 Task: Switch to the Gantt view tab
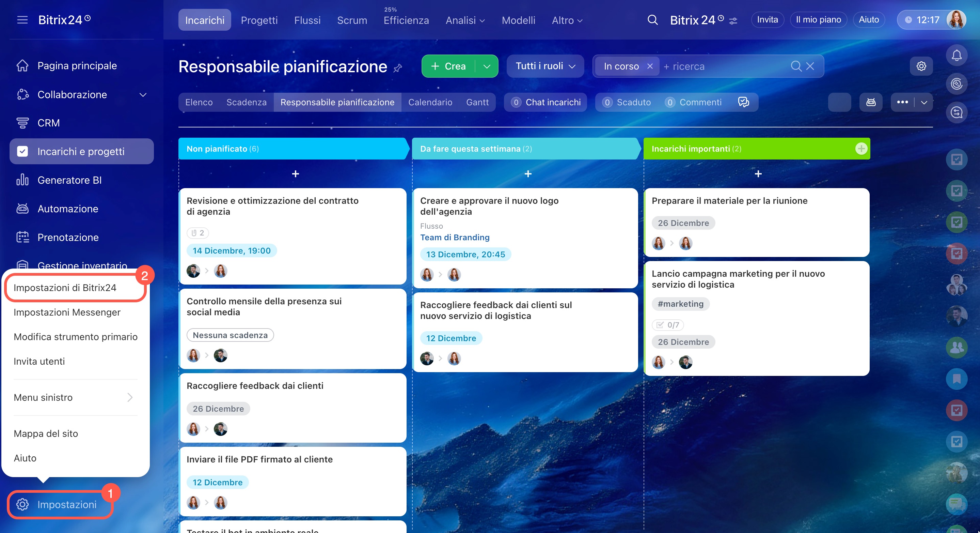(477, 102)
